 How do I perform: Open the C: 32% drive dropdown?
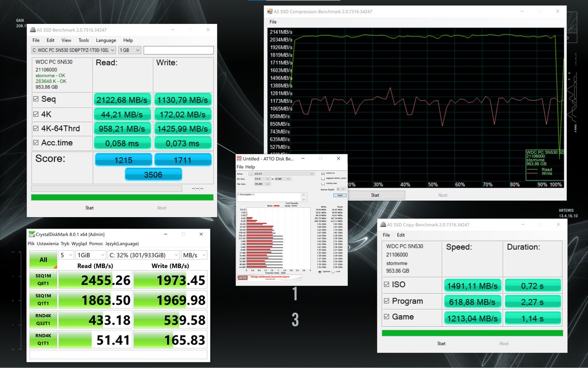pos(143,255)
